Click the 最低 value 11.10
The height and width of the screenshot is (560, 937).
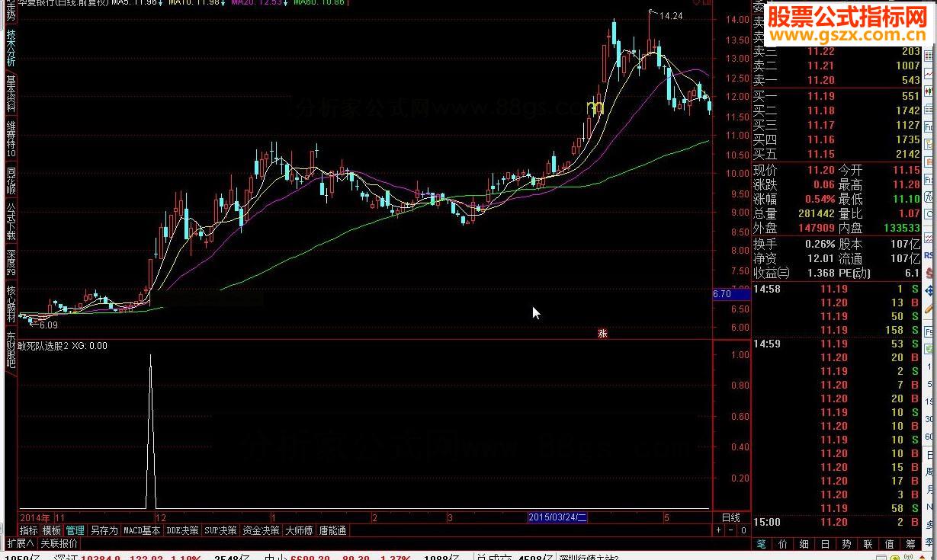tap(906, 199)
